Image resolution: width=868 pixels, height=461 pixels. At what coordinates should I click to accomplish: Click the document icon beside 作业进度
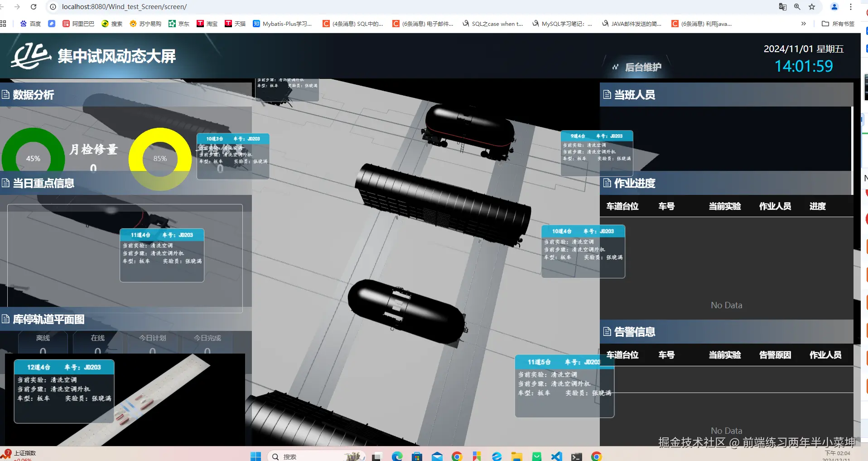tap(607, 183)
